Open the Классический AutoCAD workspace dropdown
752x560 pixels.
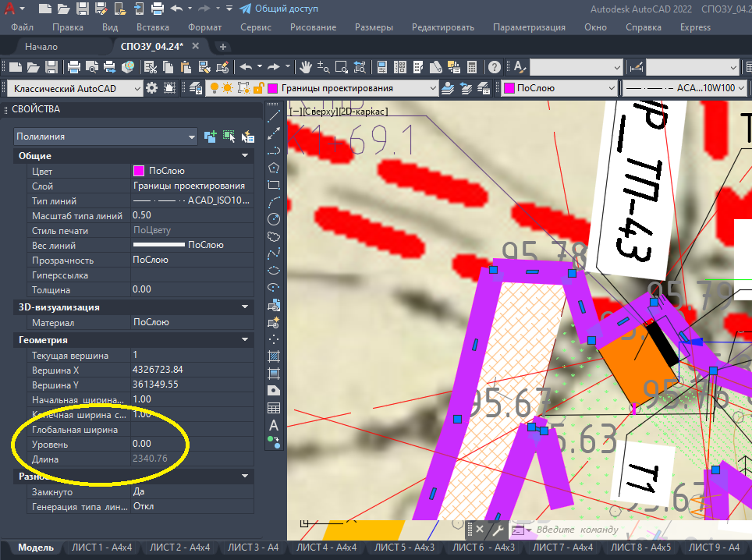(75, 88)
